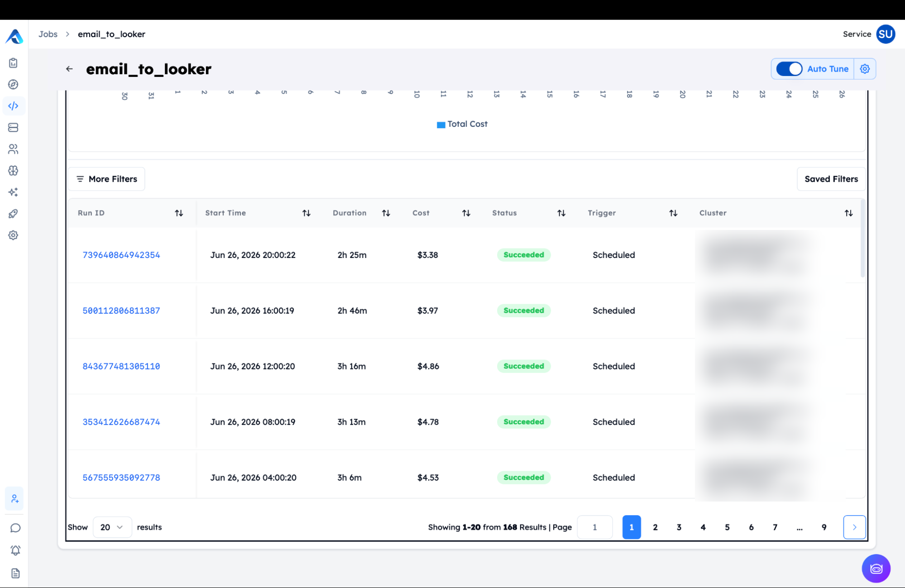Viewport: 905px width, 588px height.
Task: Go to page 6
Action: (751, 527)
